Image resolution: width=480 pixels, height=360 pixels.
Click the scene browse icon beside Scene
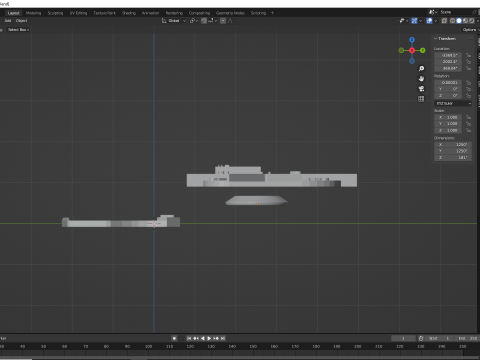[433, 12]
